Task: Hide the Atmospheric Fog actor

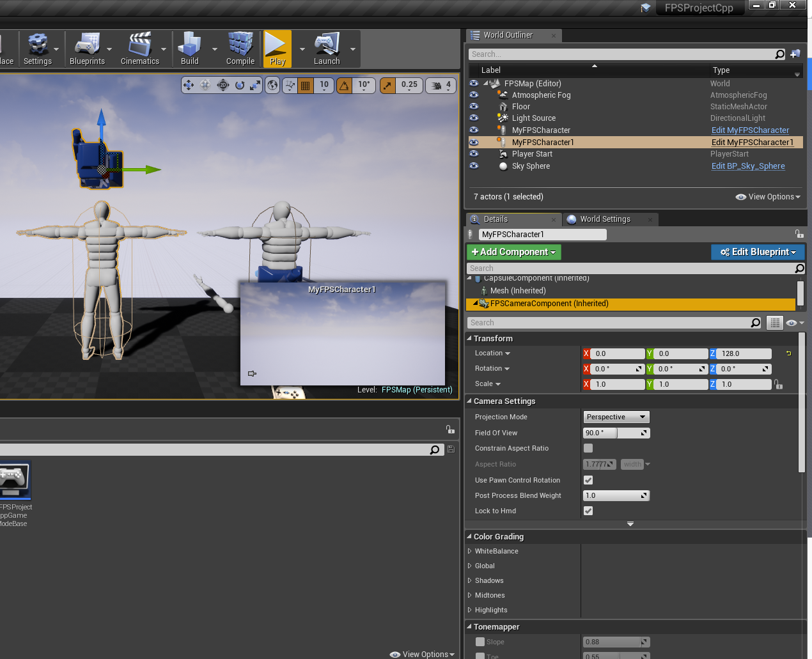Action: coord(474,95)
